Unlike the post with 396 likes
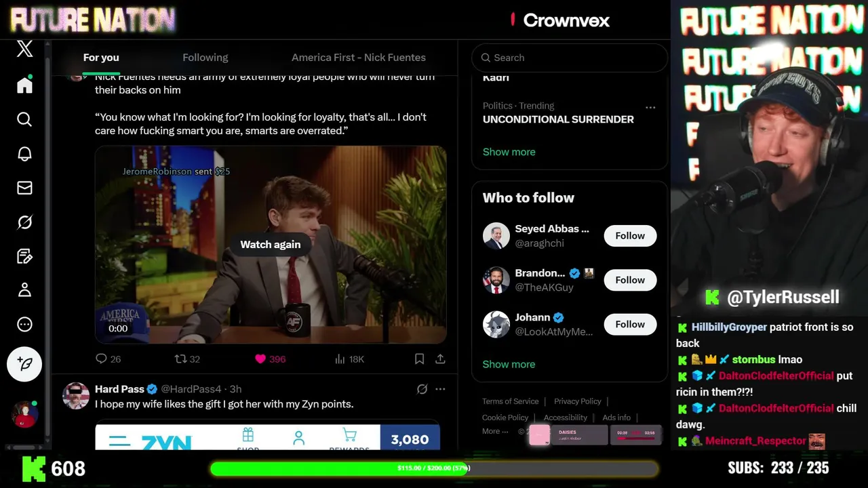The image size is (868, 488). click(270, 359)
